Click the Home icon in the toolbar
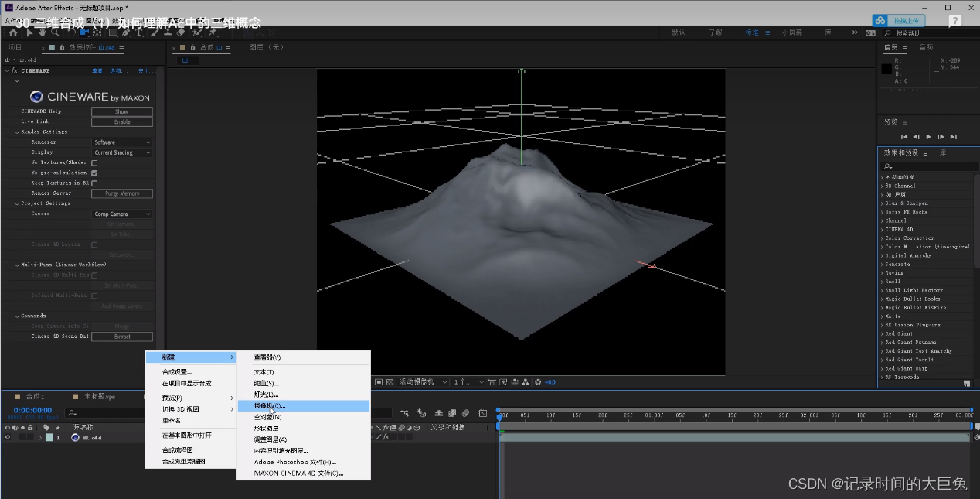This screenshot has height=499, width=980. coord(13,32)
